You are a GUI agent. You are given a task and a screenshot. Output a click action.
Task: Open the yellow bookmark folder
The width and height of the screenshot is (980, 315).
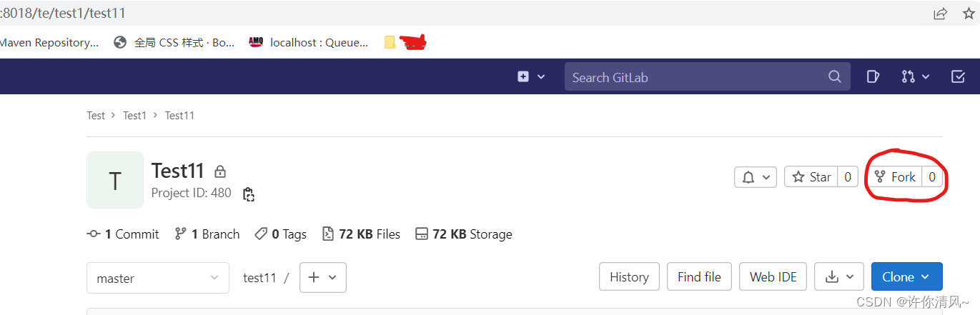click(390, 42)
